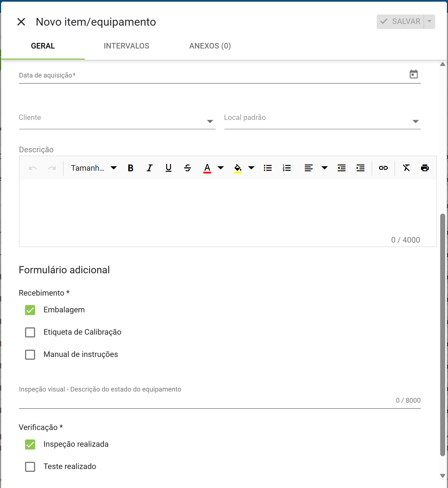Uncheck Inspeção realizada

(30, 444)
